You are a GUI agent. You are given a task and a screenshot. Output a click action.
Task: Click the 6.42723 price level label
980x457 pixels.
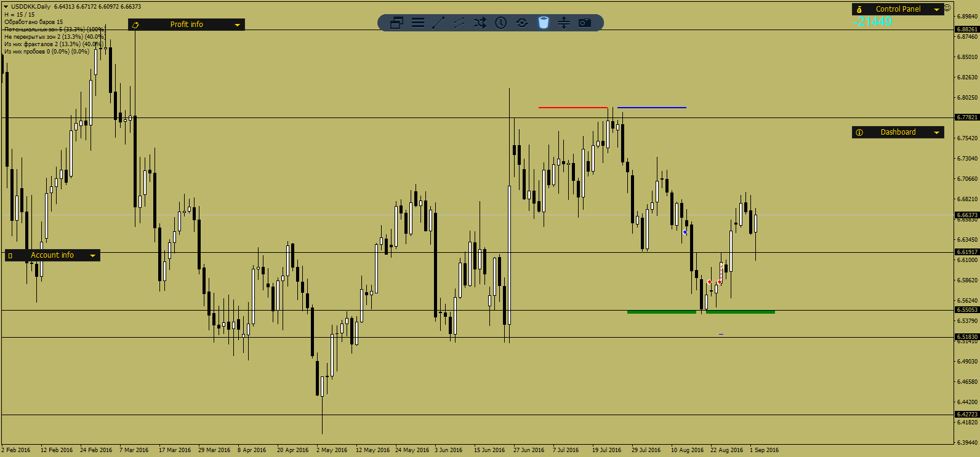click(966, 415)
